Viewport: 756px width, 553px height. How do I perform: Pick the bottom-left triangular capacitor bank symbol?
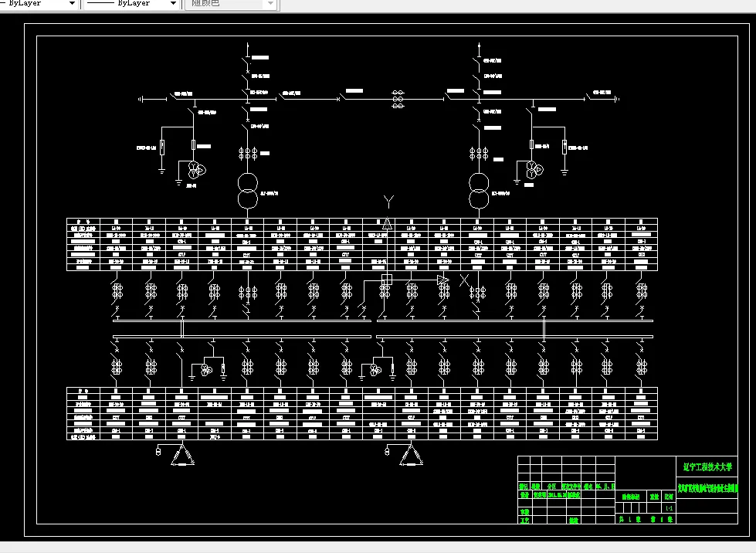(x=182, y=455)
